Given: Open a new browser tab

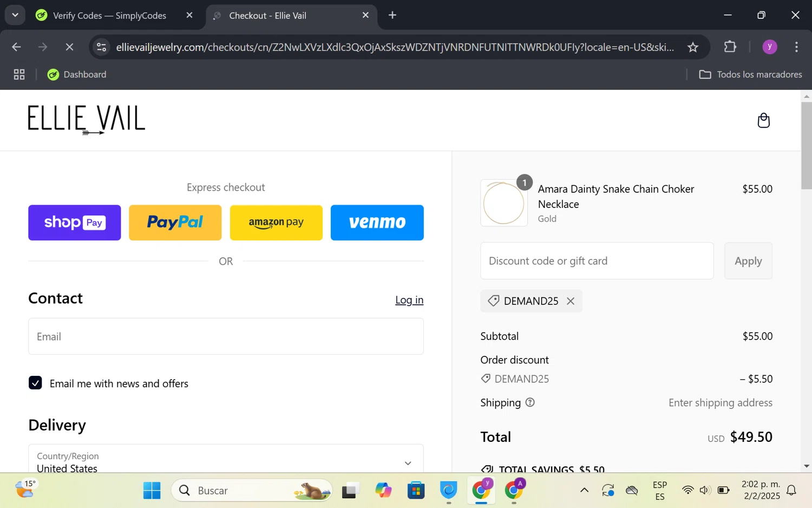Looking at the screenshot, I should point(392,15).
